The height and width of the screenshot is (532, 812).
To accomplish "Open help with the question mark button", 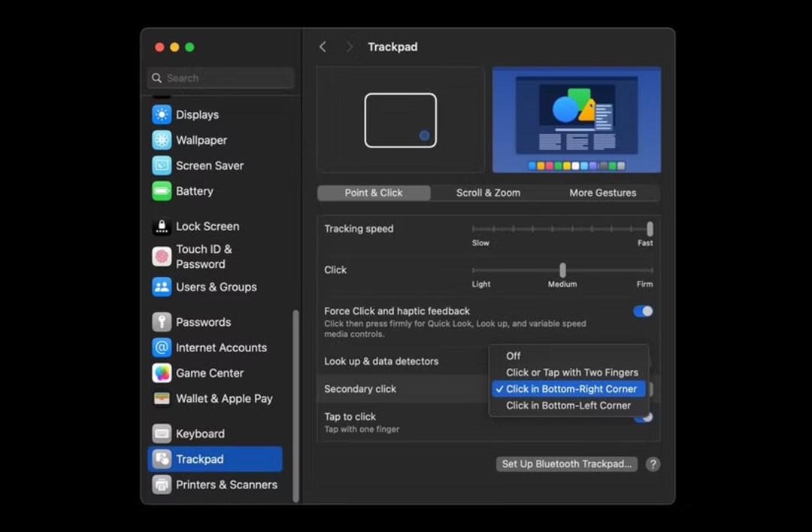I will [x=653, y=464].
